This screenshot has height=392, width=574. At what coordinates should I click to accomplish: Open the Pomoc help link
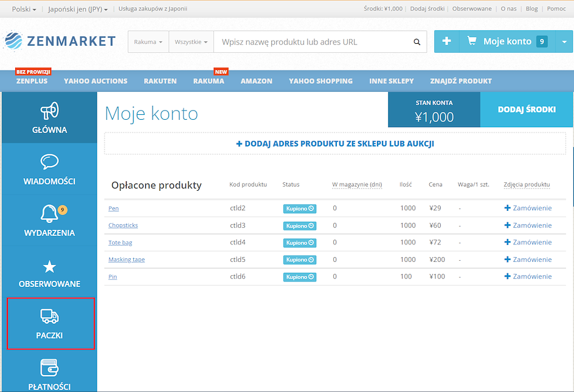(x=556, y=9)
